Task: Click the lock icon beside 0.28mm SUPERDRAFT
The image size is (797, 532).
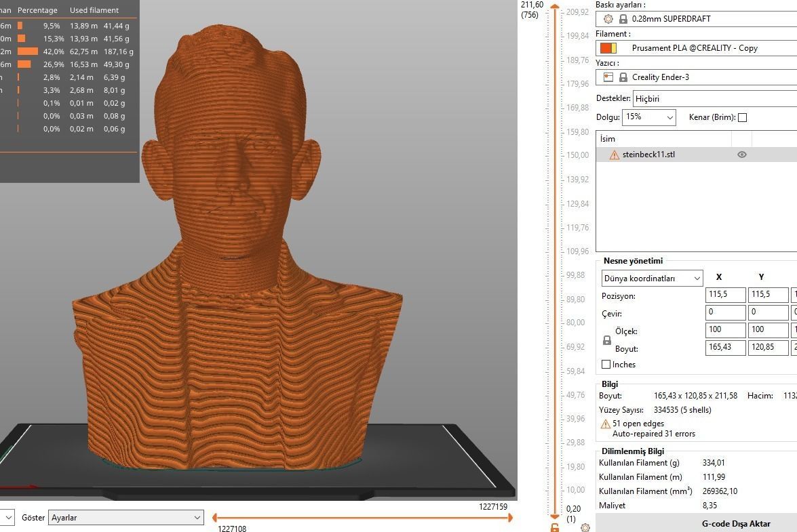Action: [x=623, y=19]
